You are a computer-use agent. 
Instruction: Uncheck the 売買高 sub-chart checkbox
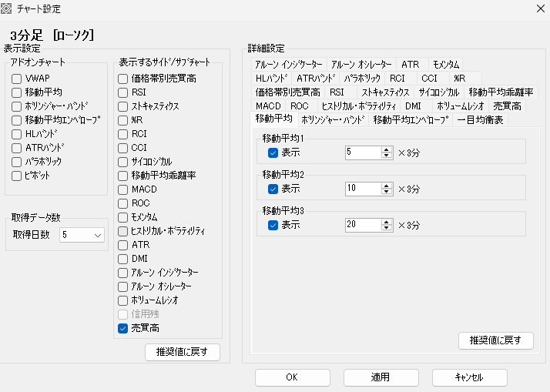coord(123,328)
